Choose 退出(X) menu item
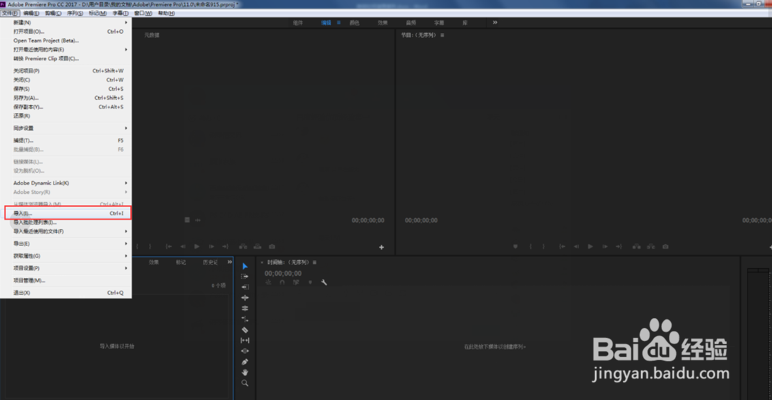Screen dimensions: 772x400 (x=66, y=293)
